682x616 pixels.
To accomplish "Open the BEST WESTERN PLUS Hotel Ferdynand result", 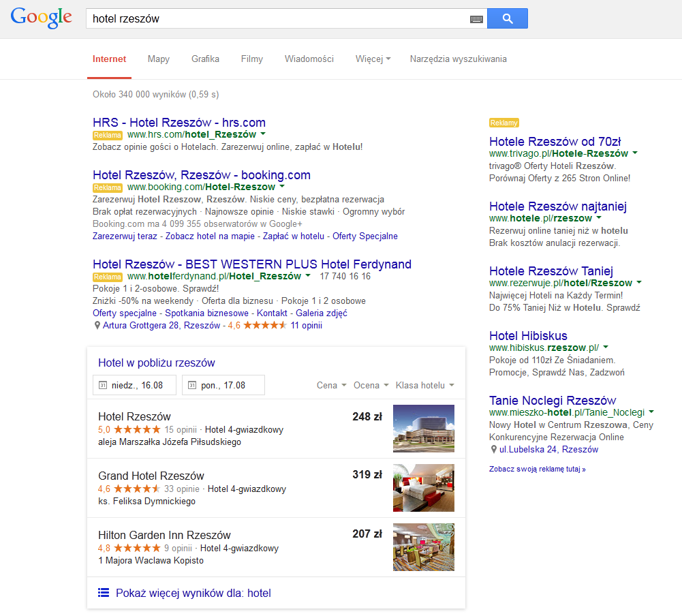I will [x=252, y=264].
